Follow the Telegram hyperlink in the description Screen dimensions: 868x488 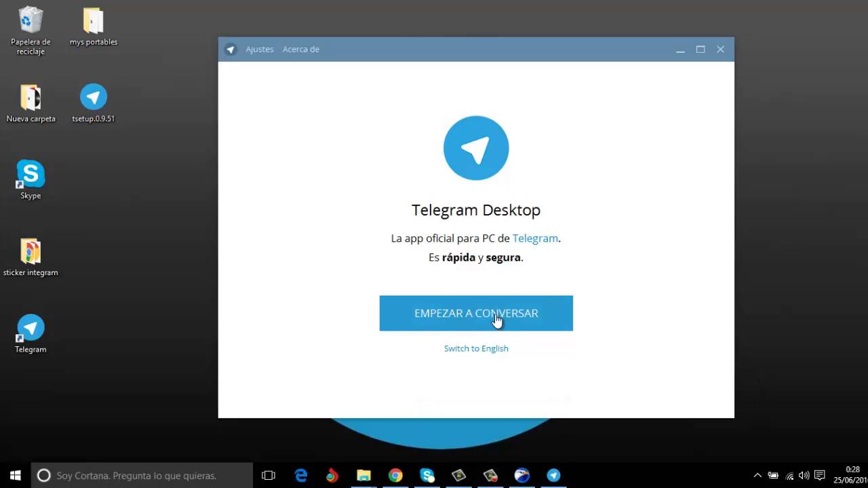coord(535,239)
